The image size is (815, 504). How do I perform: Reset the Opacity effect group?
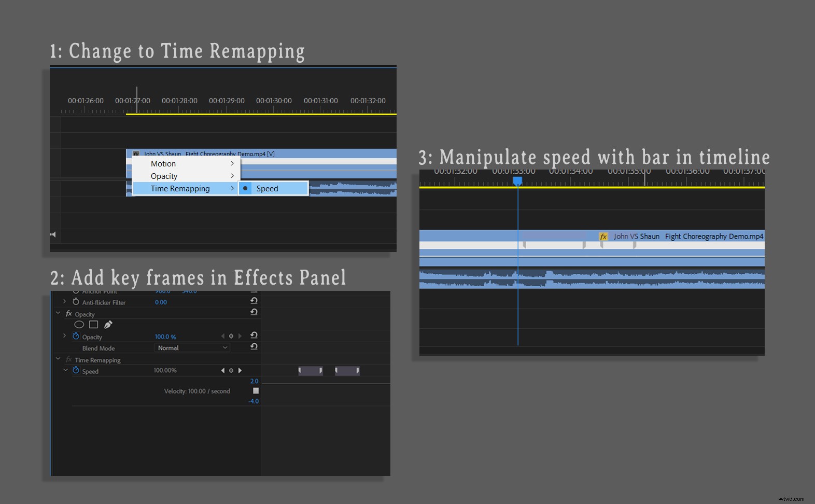pos(254,312)
